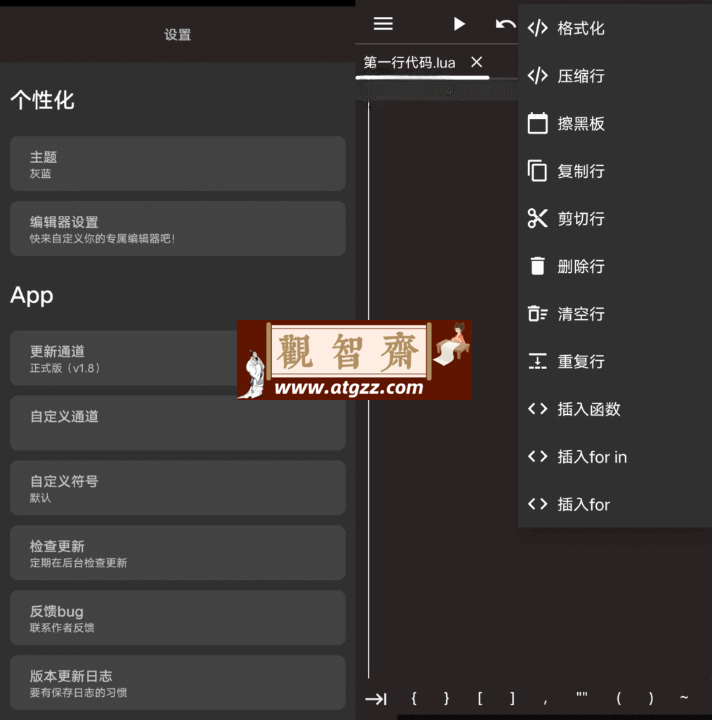Click the 重复行 duplicate icon
The width and height of the screenshot is (712, 720).
537,361
